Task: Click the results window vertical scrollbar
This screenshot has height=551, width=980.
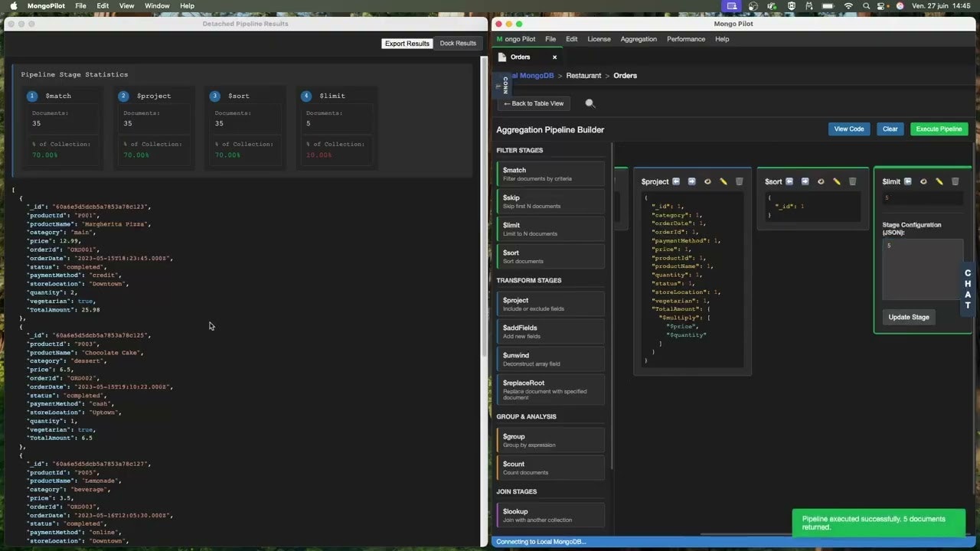Action: (x=484, y=207)
